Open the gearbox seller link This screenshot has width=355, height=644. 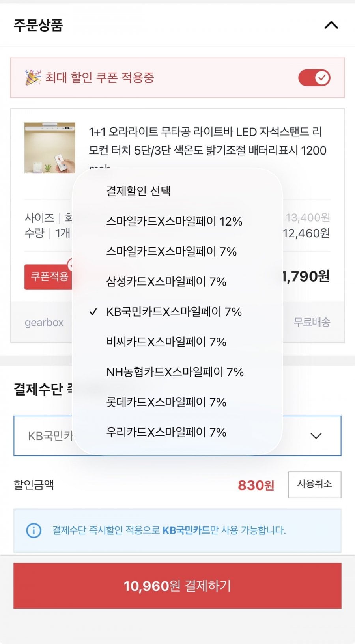[44, 323]
